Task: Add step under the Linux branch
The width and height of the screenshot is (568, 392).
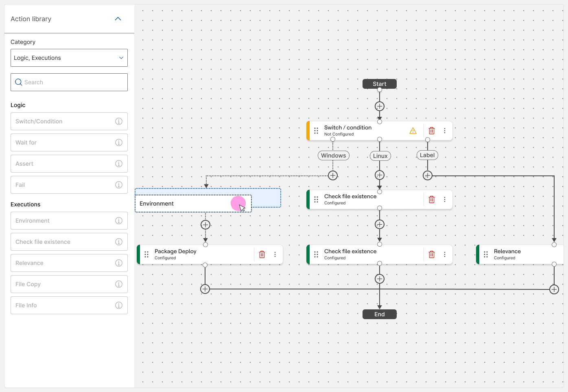Action: coord(380,175)
